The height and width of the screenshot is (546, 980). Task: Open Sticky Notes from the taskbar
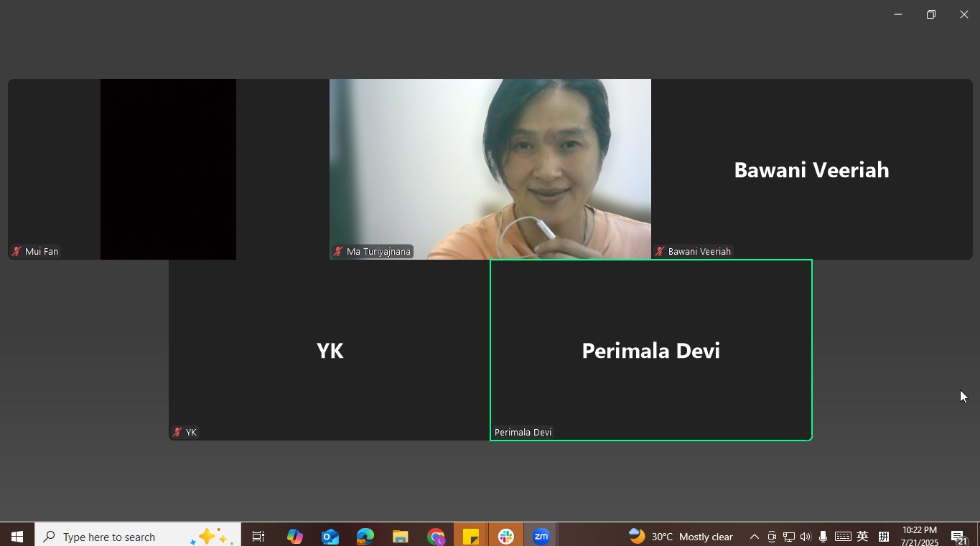click(470, 536)
